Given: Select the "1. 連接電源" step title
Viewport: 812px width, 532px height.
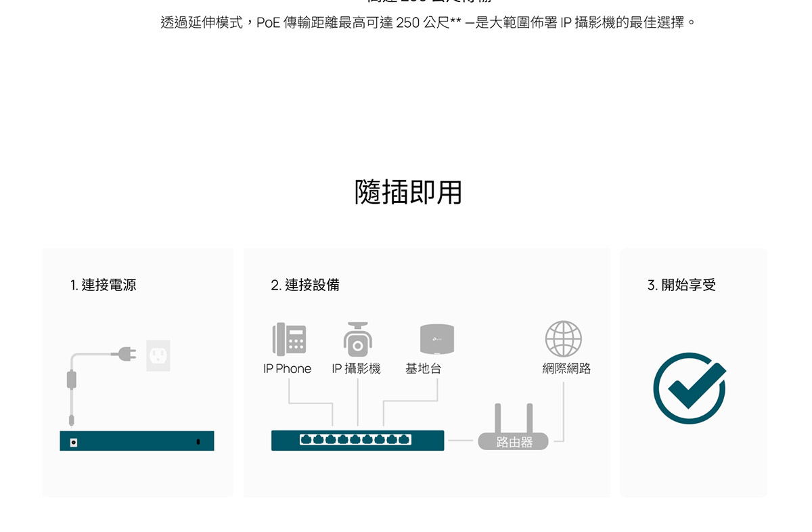Looking at the screenshot, I should 103,286.
